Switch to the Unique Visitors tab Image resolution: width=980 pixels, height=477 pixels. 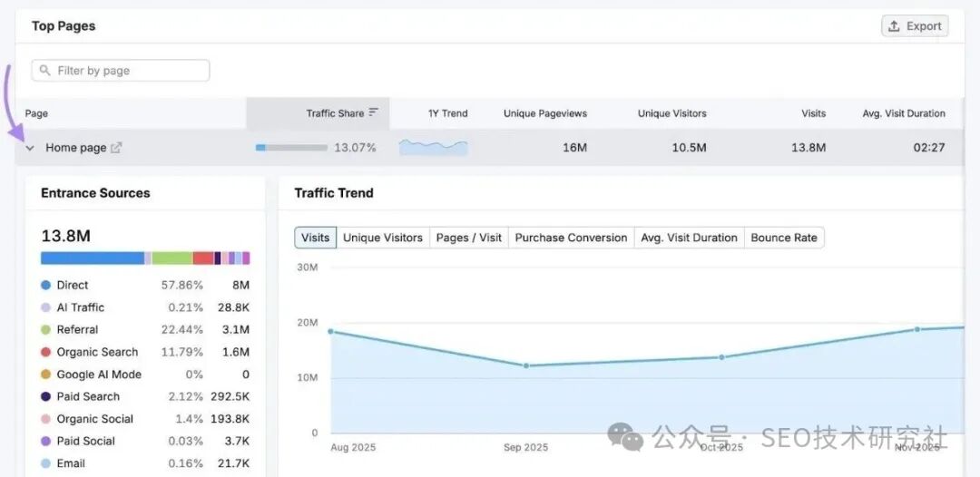point(382,238)
